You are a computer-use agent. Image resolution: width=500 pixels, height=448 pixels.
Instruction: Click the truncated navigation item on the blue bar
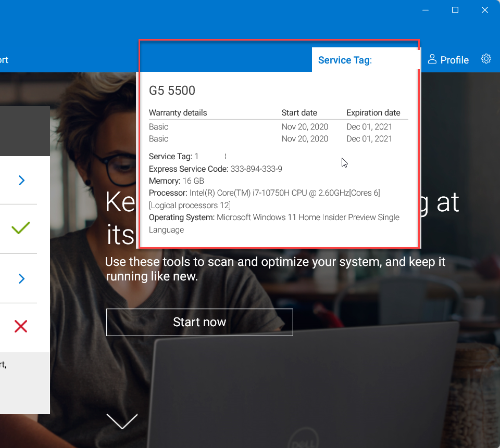4,59
